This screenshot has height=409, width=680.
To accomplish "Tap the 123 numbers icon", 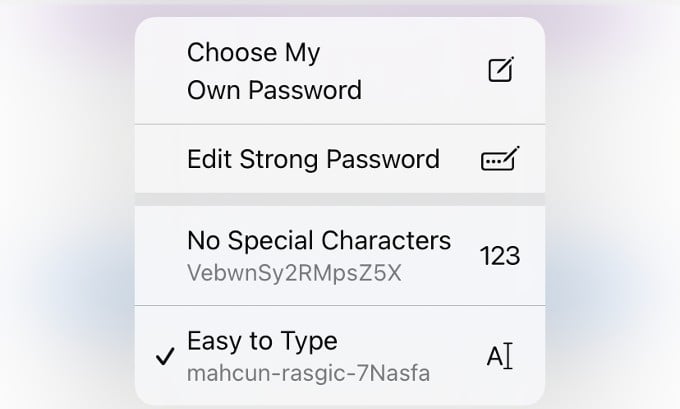I will [x=500, y=255].
